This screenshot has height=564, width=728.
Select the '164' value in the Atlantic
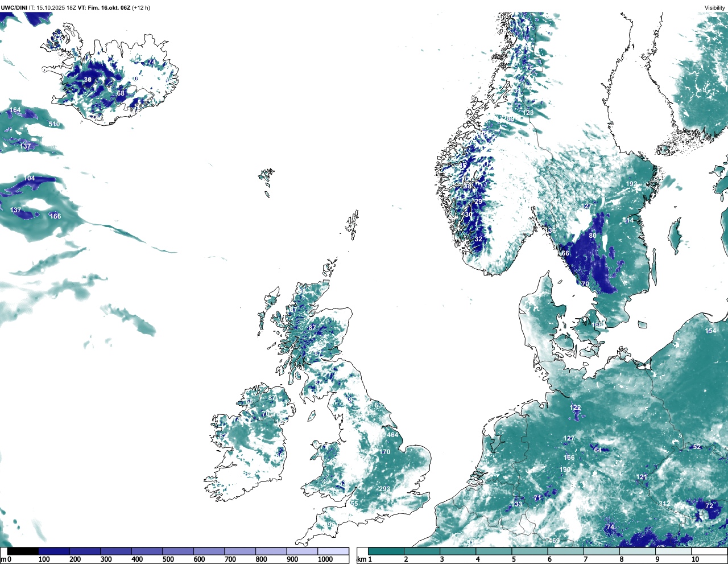[15, 110]
